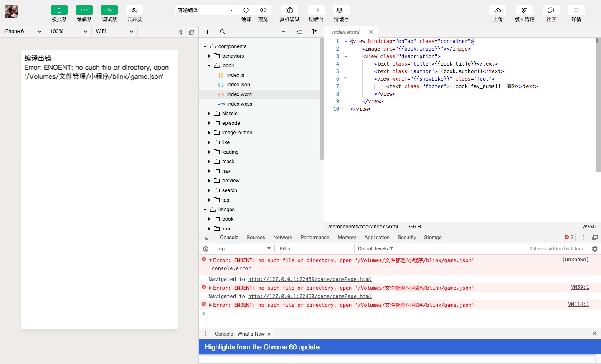Open the gamePage.html navigated link
Viewport: 601px width, 364px height.
(x=309, y=279)
